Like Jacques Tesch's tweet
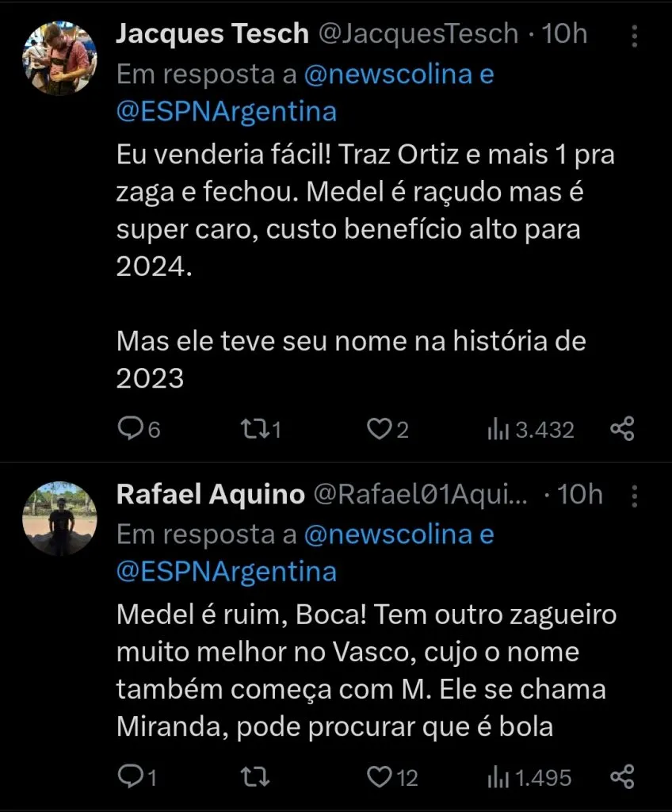The width and height of the screenshot is (672, 812). [378, 429]
